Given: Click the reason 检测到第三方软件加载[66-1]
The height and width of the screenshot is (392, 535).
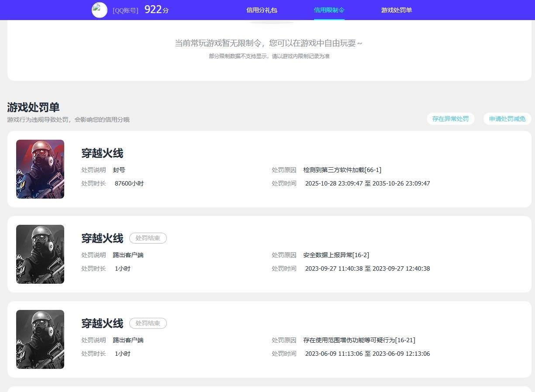Looking at the screenshot, I should 342,170.
